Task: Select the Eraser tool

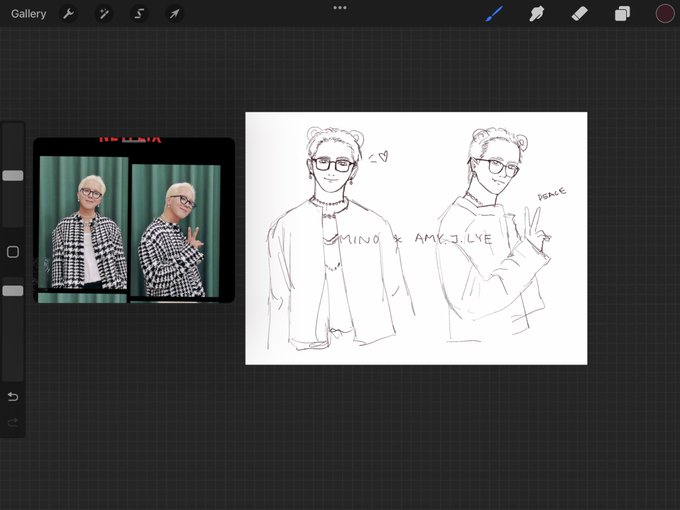Action: 579,14
